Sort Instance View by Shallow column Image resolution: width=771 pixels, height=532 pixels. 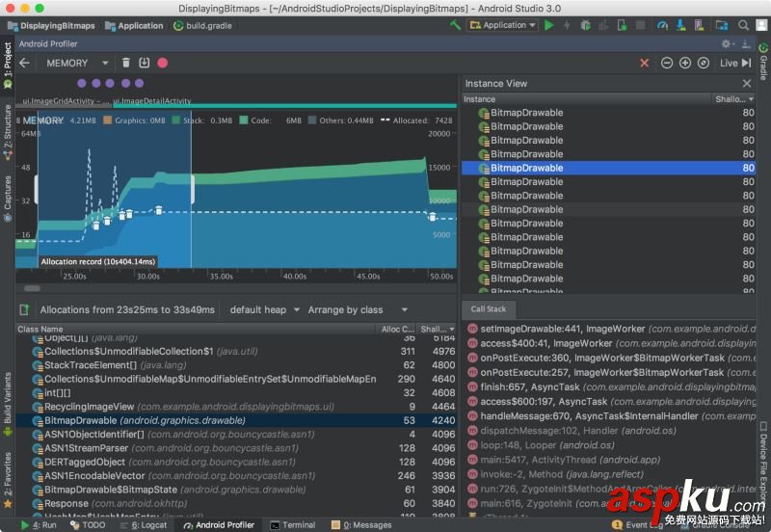pos(733,99)
